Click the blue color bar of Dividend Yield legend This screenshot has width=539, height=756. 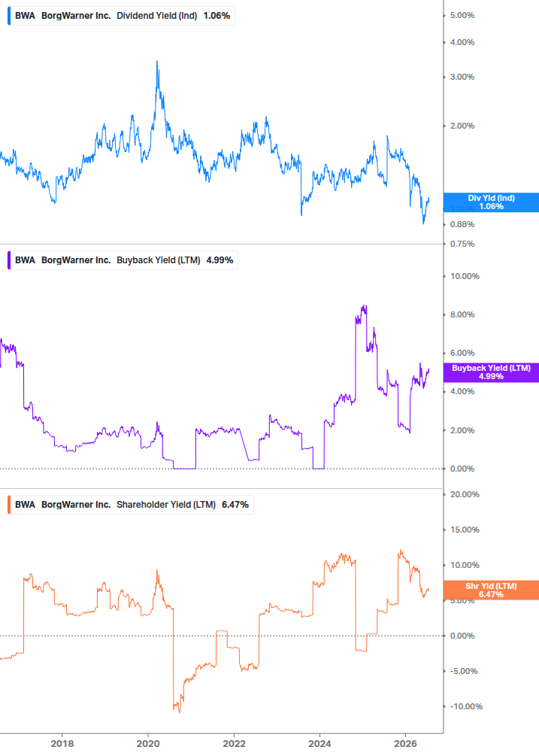[x=9, y=16]
